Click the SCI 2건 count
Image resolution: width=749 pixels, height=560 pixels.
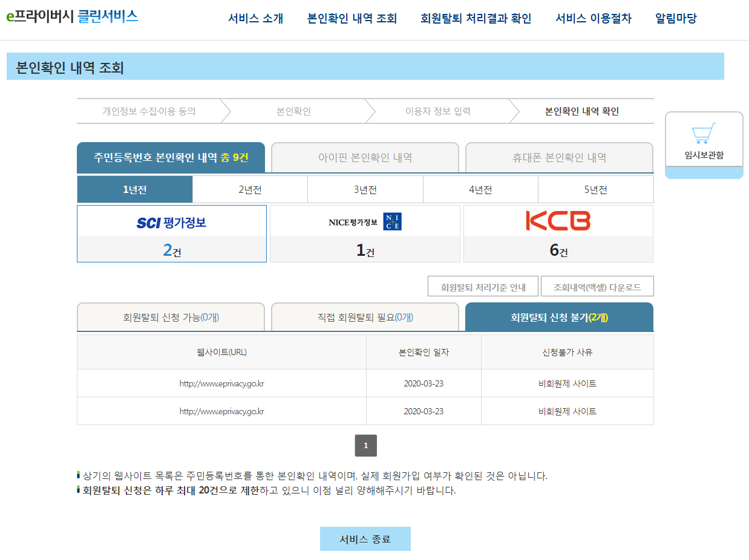tap(172, 250)
